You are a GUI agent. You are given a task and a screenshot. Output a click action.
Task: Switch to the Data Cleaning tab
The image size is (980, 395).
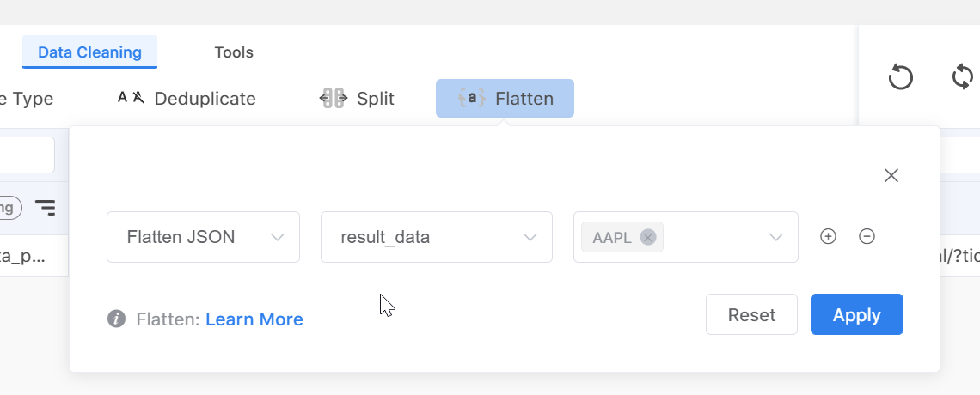click(x=89, y=52)
